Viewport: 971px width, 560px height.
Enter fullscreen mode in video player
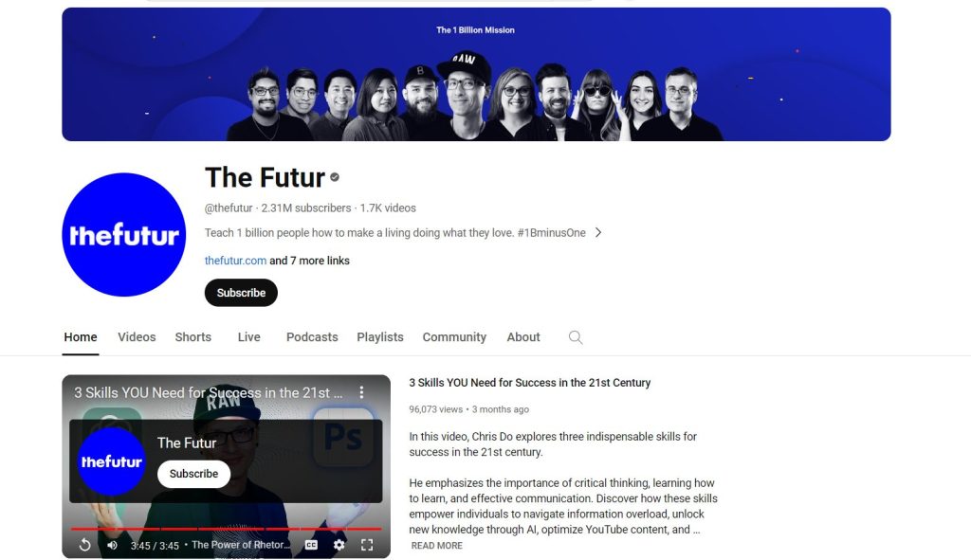367,545
